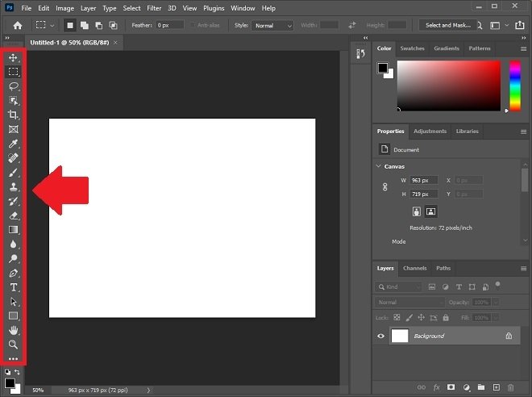Select the Eyedropper tool
This screenshot has width=532, height=397.
click(x=13, y=144)
